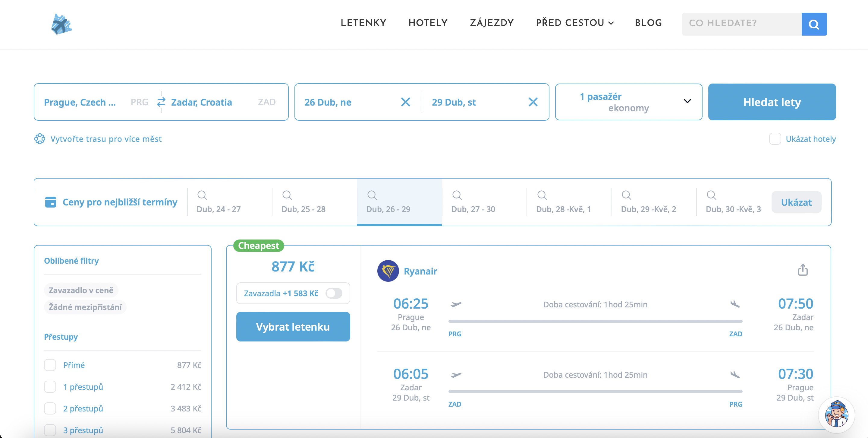Viewport: 868px width, 438px height.
Task: Click the blue search magnifier button
Action: [x=814, y=24]
